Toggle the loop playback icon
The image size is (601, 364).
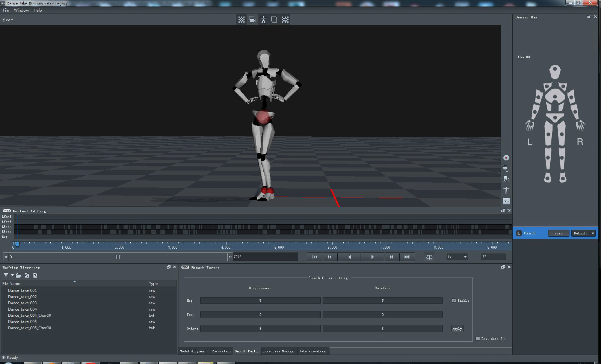(x=429, y=257)
